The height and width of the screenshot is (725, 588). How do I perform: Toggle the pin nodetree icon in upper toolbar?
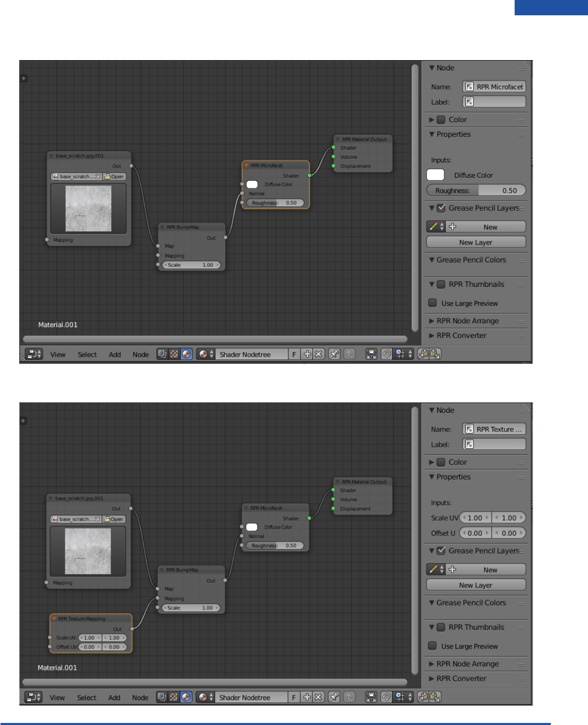334,354
